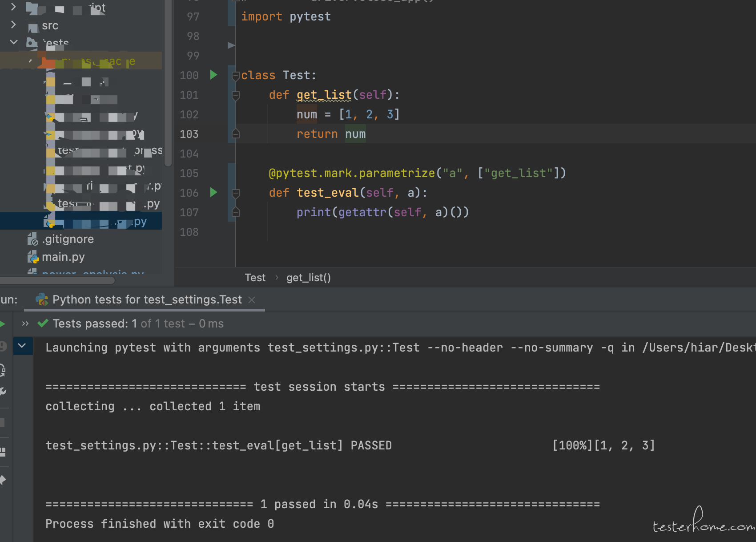Click the tests folder icon
Screen dimensions: 756x542
pos(32,43)
